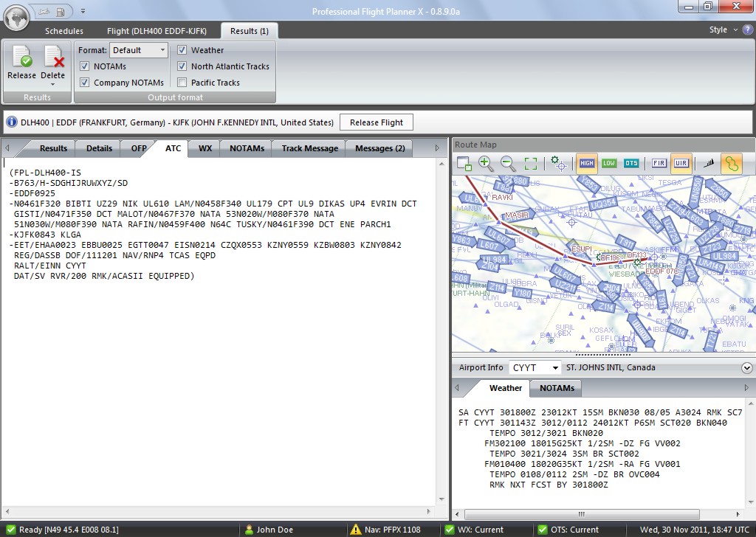The image size is (756, 537).
Task: Click the date and UTC time status
Action: (x=694, y=530)
